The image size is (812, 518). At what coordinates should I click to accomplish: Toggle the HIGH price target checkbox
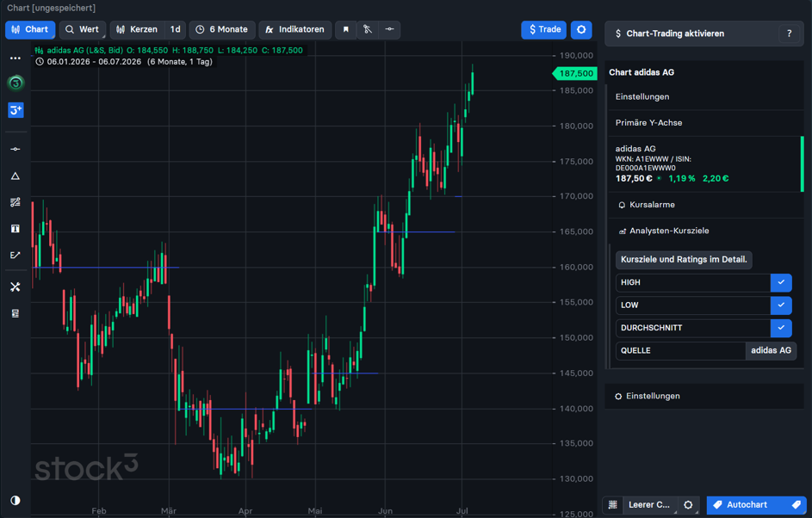pyautogui.click(x=781, y=282)
